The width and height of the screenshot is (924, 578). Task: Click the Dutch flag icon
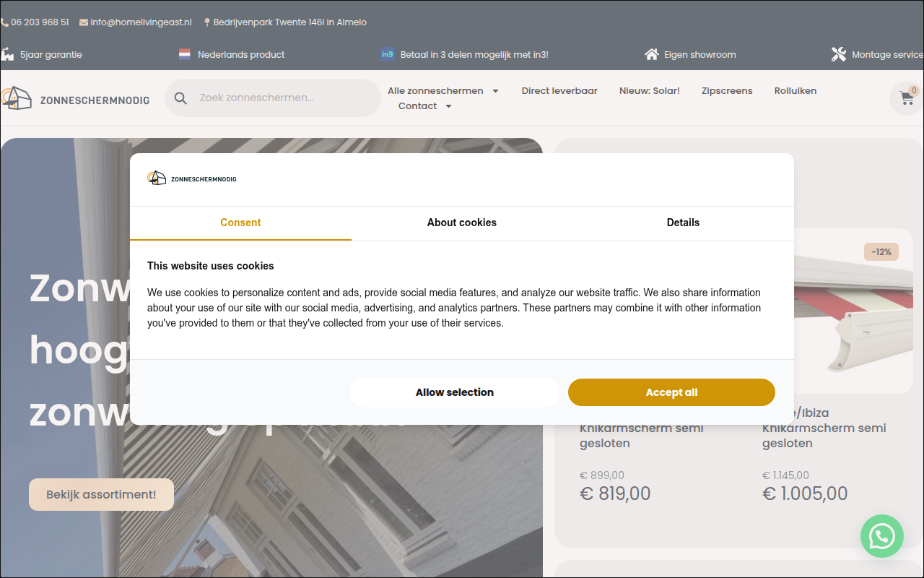pos(185,54)
